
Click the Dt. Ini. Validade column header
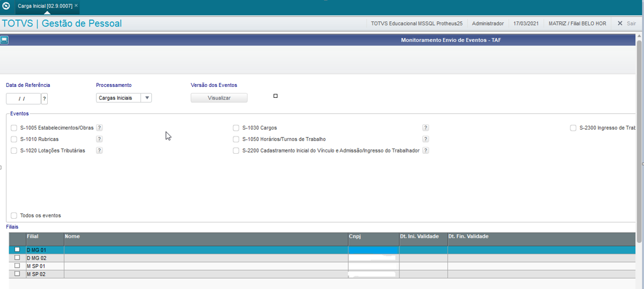click(x=424, y=239)
